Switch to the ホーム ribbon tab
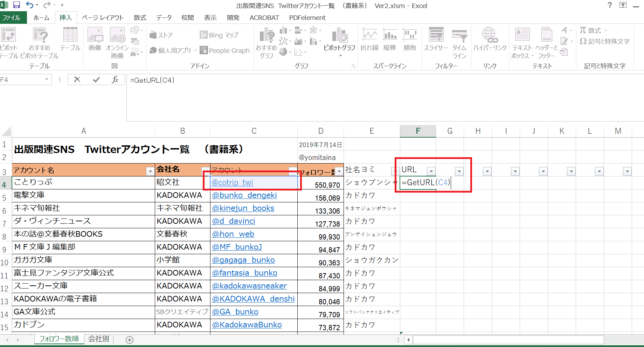This screenshot has height=347, width=644. pos(41,18)
